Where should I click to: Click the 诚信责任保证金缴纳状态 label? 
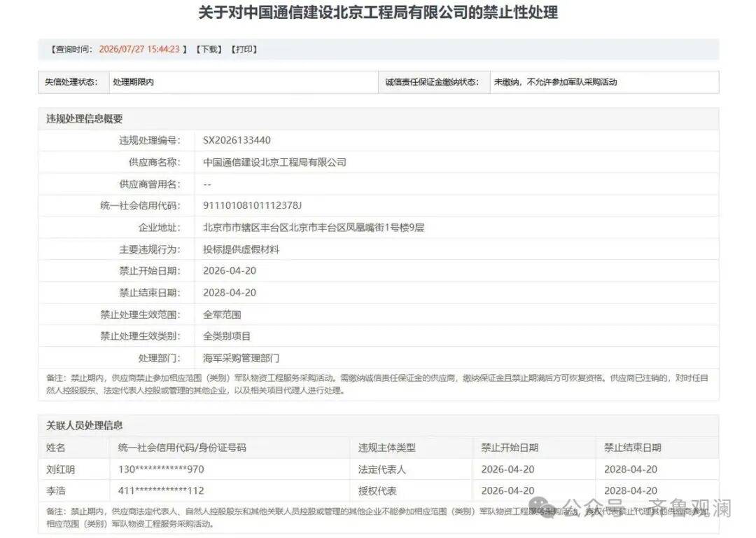pos(432,82)
